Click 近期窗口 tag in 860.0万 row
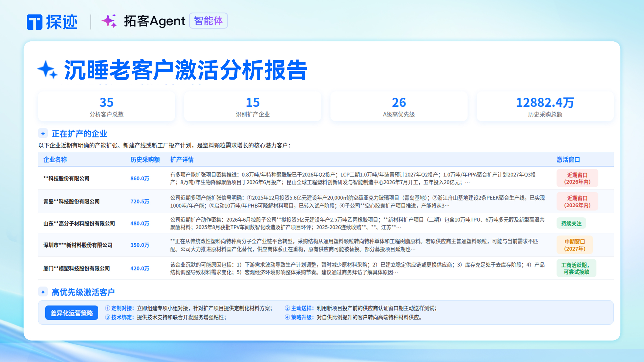This screenshot has width=644, height=362. pyautogui.click(x=577, y=178)
